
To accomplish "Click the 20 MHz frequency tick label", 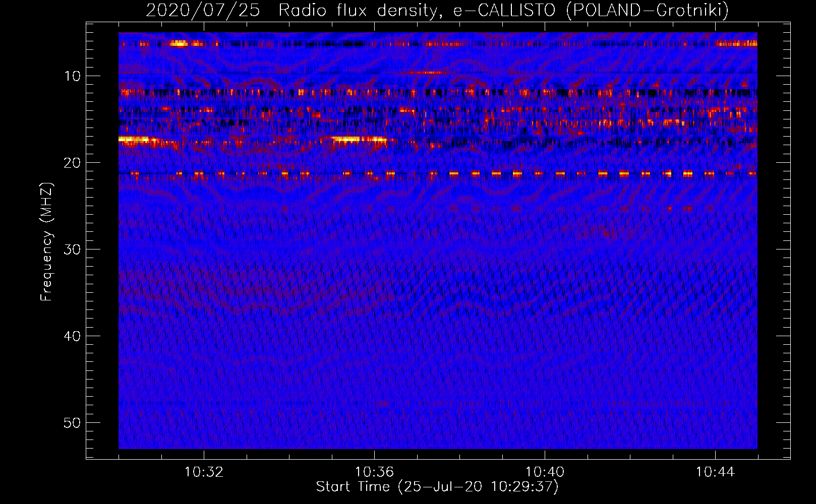I will [x=73, y=163].
